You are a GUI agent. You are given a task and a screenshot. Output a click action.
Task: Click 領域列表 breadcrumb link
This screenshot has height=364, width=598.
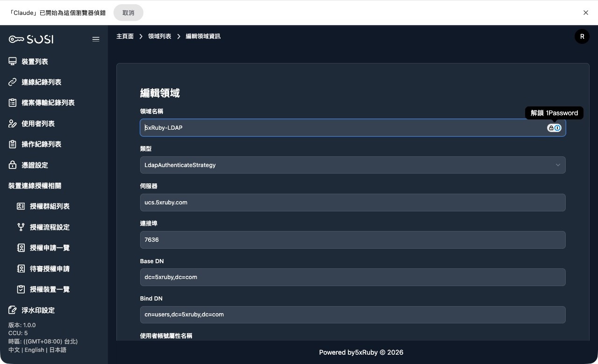click(x=159, y=36)
